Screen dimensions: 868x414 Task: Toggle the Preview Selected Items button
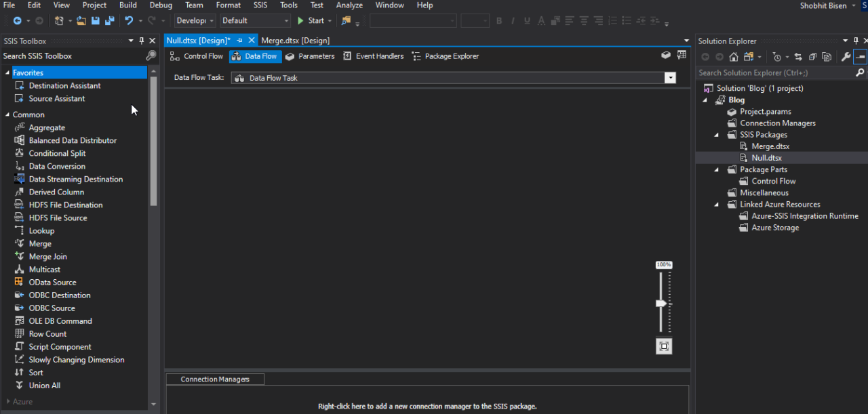point(860,57)
